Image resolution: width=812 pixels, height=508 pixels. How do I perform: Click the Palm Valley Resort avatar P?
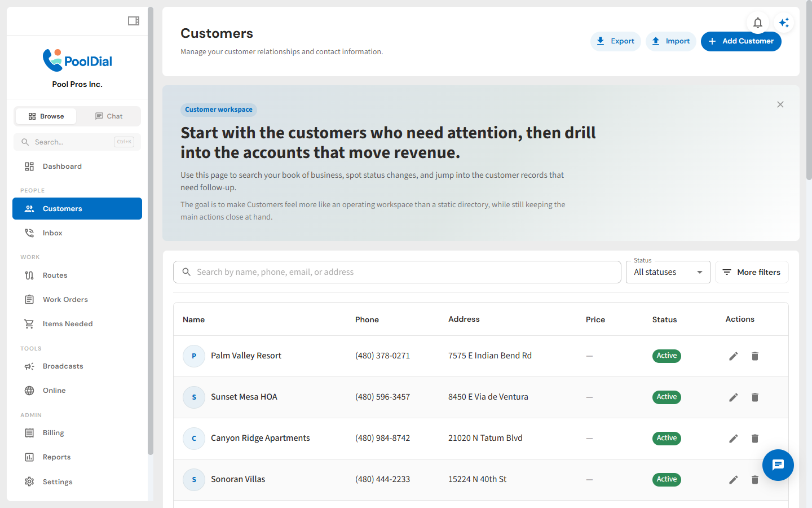point(194,356)
